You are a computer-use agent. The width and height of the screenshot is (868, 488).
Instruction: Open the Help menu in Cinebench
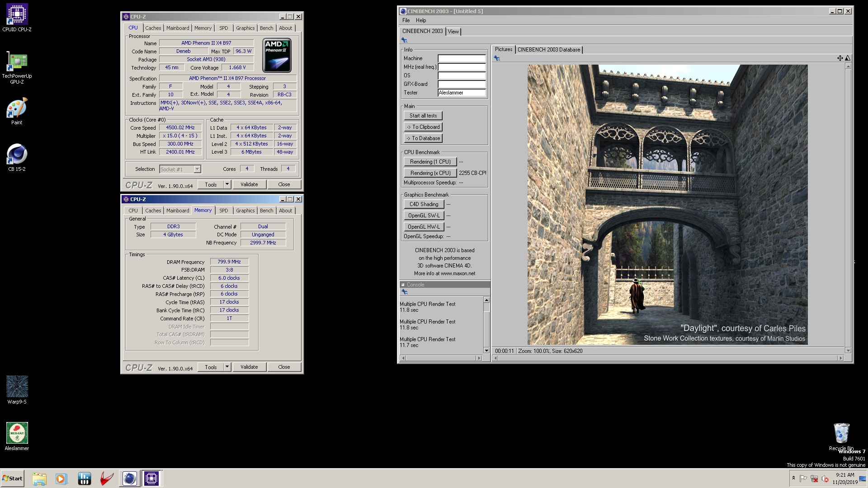pyautogui.click(x=421, y=20)
